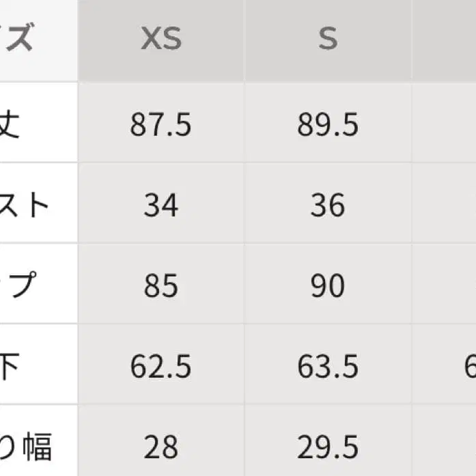Click the header cell ending in ズ
Viewport: 476px width, 476px height.
(x=18, y=40)
